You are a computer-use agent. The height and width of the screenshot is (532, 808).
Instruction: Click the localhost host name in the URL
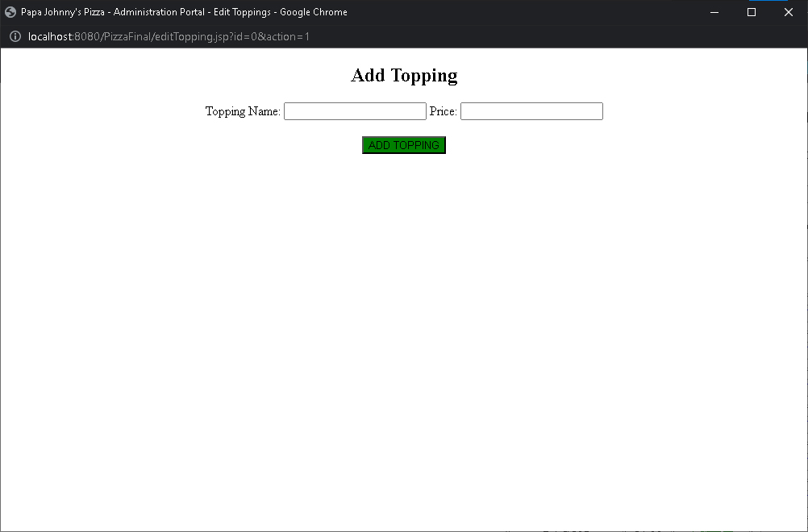[x=50, y=37]
